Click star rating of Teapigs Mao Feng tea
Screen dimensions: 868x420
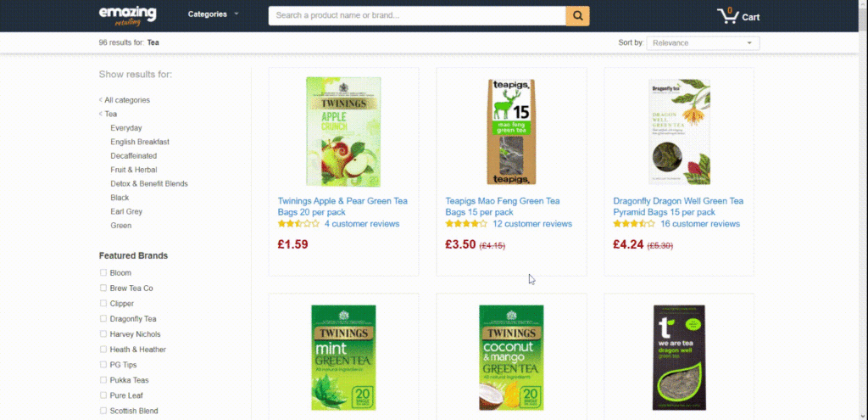[x=466, y=224]
